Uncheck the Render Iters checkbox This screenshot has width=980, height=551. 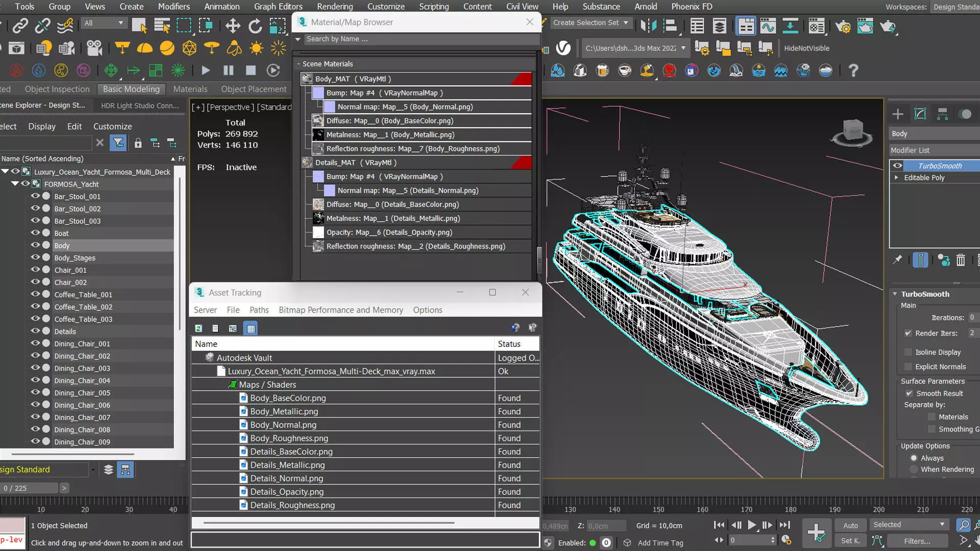(x=908, y=333)
